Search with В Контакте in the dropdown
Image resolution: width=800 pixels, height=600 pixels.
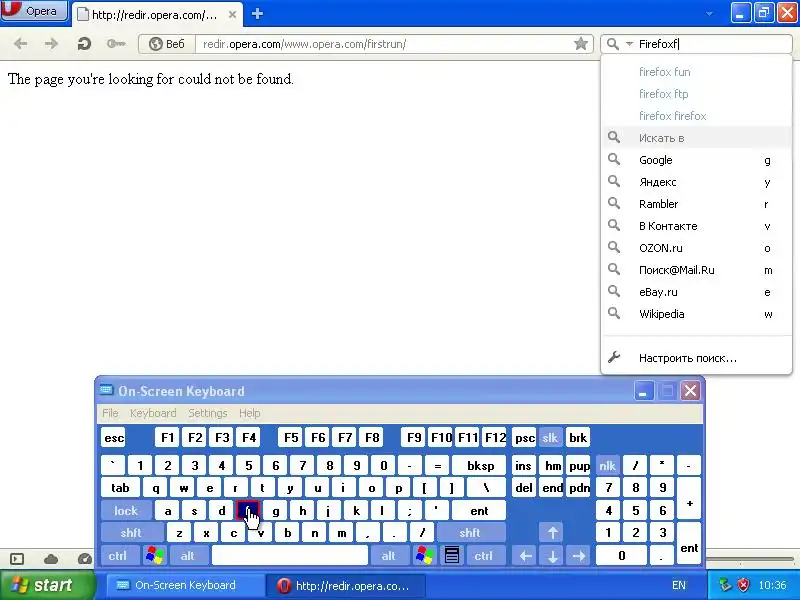pyautogui.click(x=697, y=226)
